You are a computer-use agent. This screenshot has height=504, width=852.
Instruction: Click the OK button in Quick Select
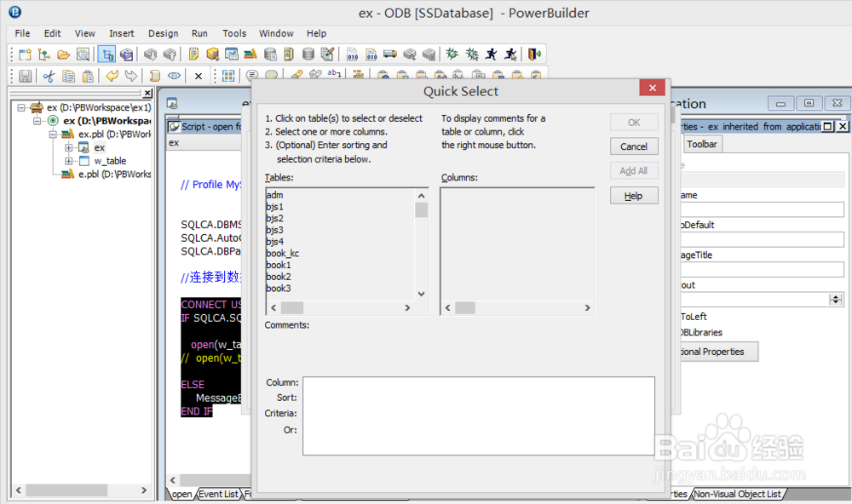point(634,123)
